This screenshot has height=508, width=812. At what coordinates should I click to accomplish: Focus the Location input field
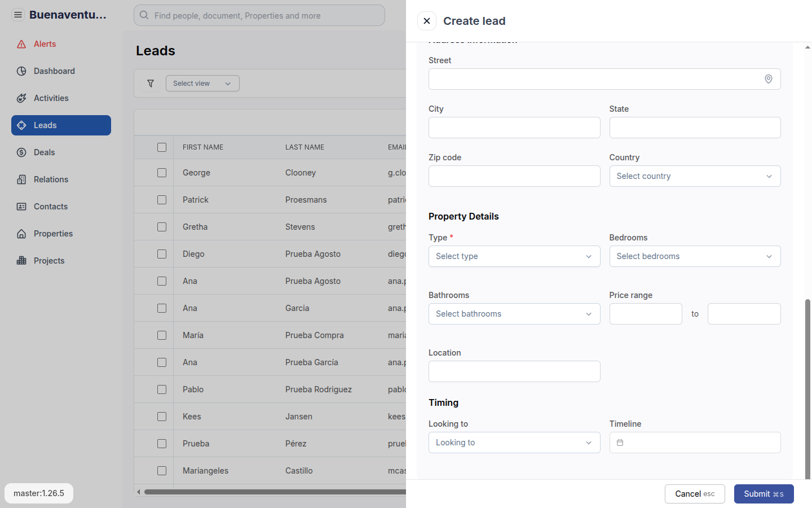[514, 371]
